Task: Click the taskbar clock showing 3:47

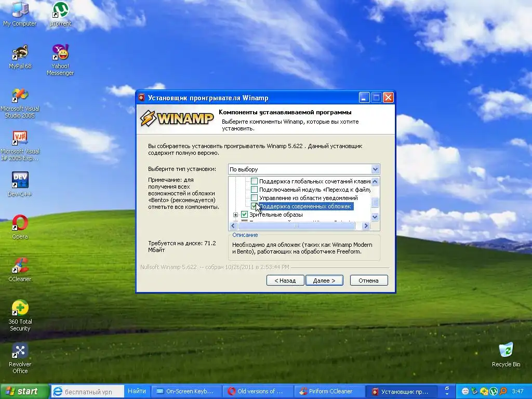Action: 517,391
